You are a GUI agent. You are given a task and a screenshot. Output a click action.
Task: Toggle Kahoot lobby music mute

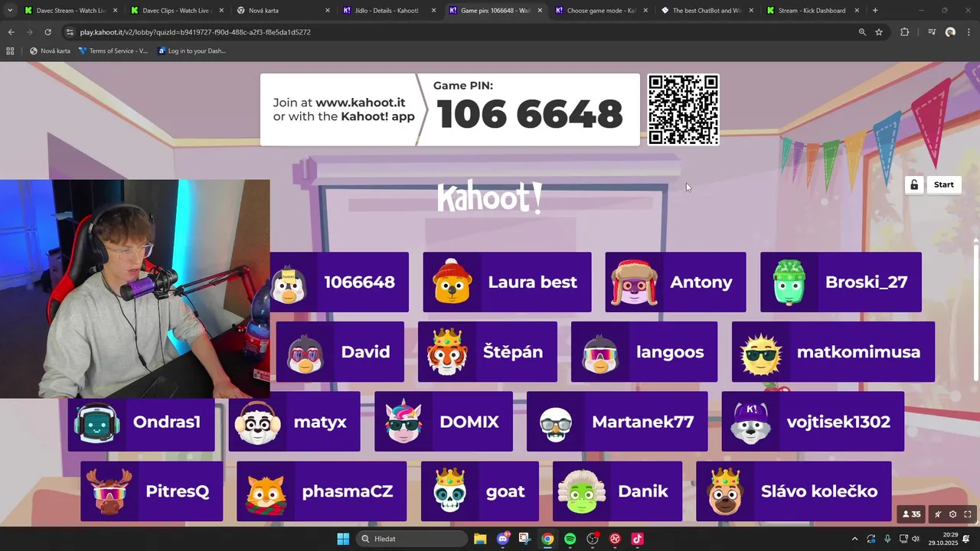coord(938,514)
